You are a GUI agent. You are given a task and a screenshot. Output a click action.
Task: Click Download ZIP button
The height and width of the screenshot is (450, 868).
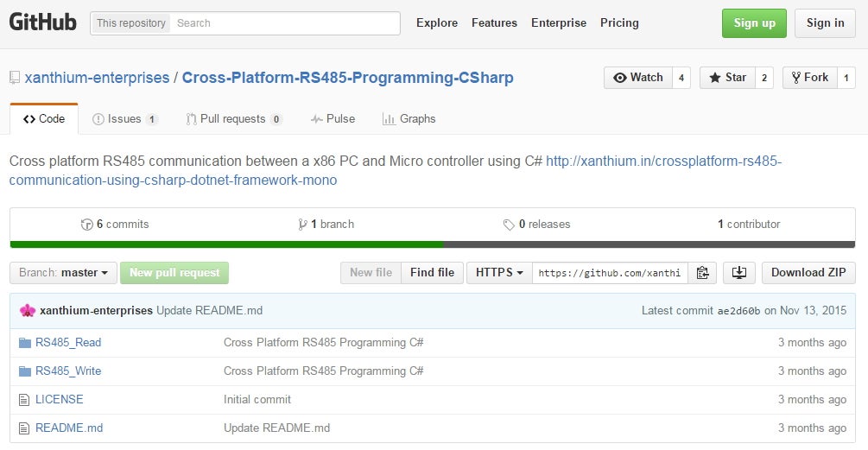tap(808, 273)
